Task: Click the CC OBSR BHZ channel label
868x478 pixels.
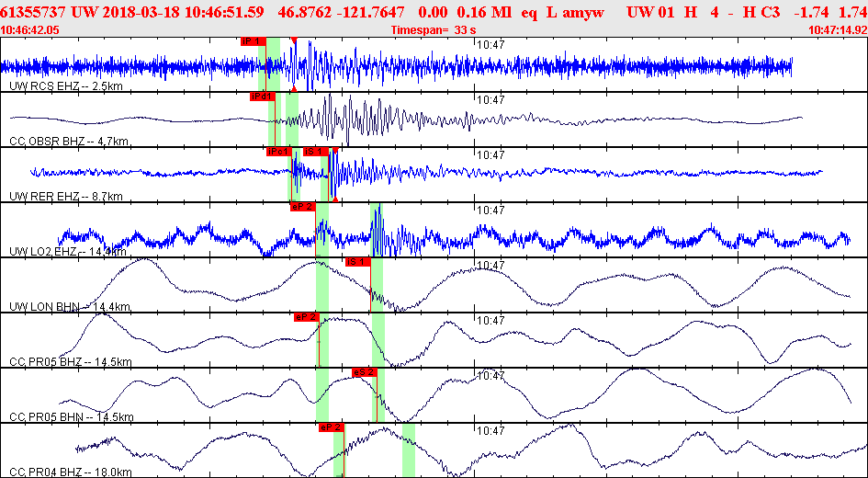Action: (x=70, y=142)
